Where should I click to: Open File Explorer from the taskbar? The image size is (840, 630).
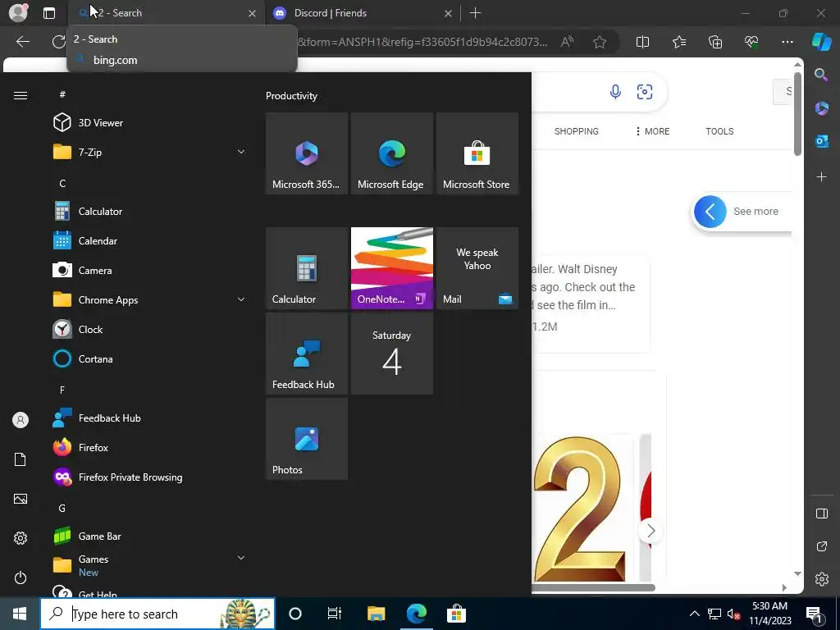tap(376, 614)
